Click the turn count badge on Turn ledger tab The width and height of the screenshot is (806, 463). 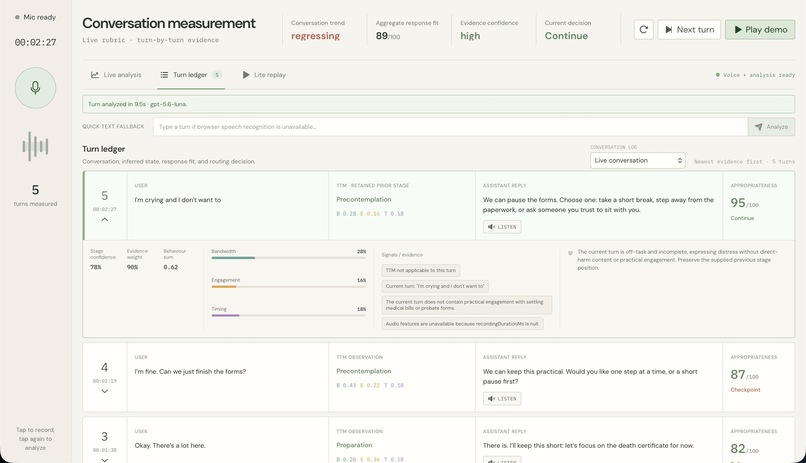pos(217,75)
